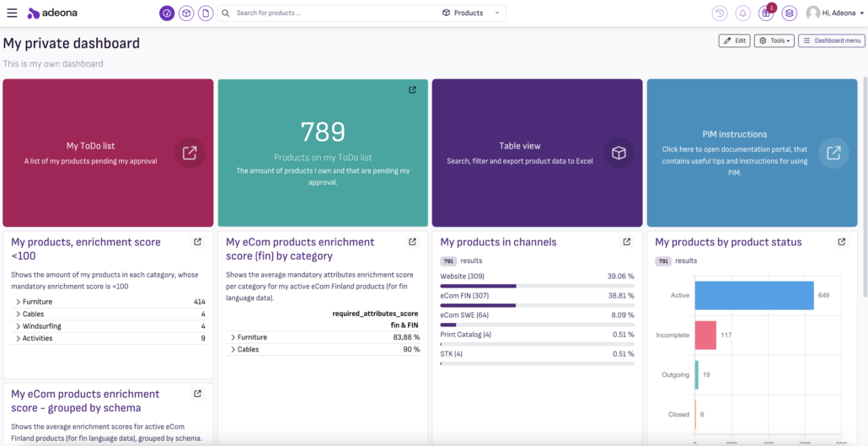Screen dimensions: 868x446
Task: Expand Furniture row showing 83,88 %
Action: pyautogui.click(x=233, y=337)
